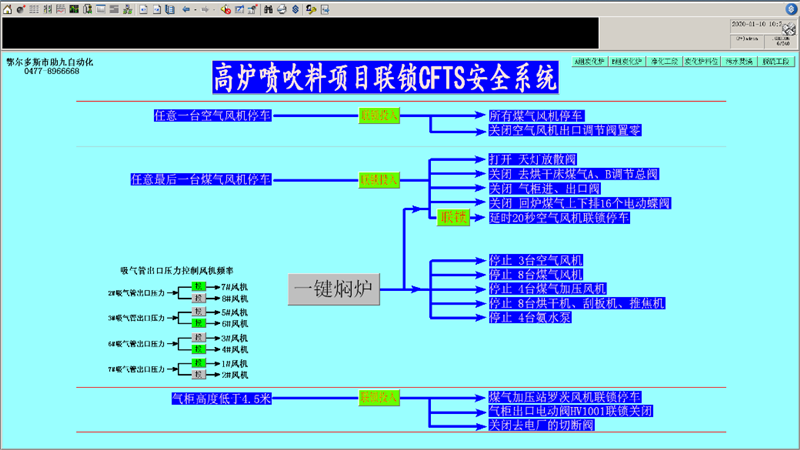
Task: Toggle 投 switch for 8#风机
Action: [199, 298]
